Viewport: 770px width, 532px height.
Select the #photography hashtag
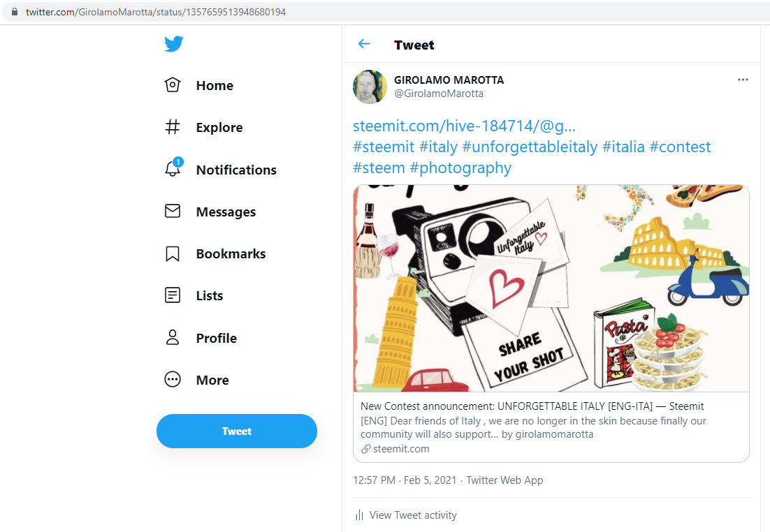coord(460,168)
